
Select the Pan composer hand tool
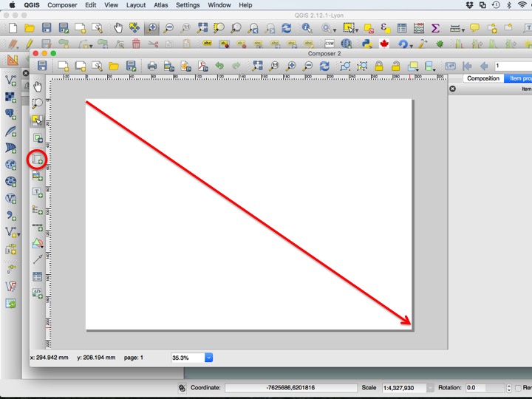pos(38,87)
